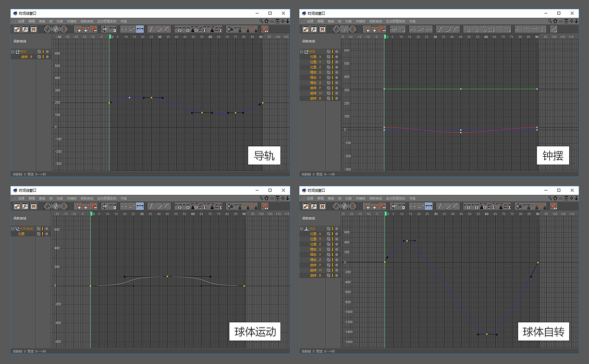Switch to dope sheet mode in 导轨 window
Image resolution: width=589 pixels, height=364 pixels.
[x=17, y=29]
